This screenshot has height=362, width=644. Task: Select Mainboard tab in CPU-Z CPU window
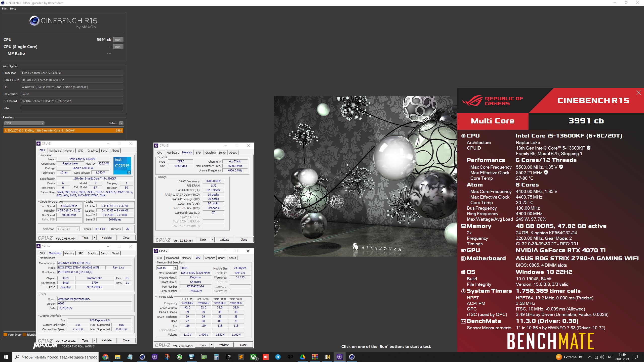55,151
